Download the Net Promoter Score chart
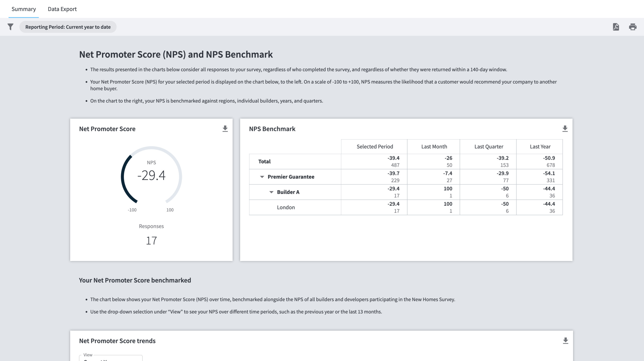Screen dimensions: 644x361 225,129
